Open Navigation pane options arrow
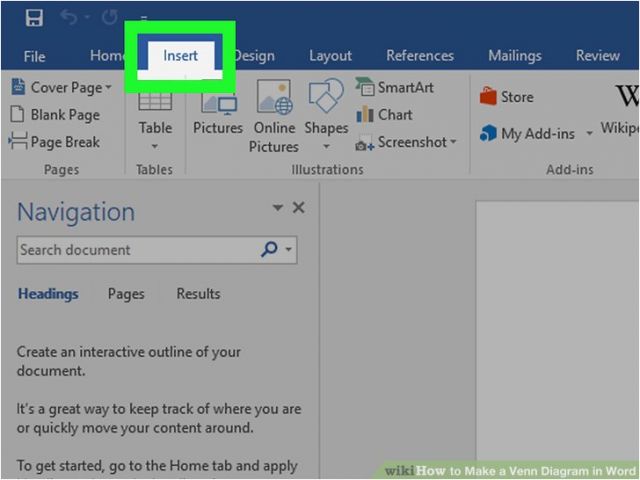640x480 pixels. pyautogui.click(x=277, y=209)
